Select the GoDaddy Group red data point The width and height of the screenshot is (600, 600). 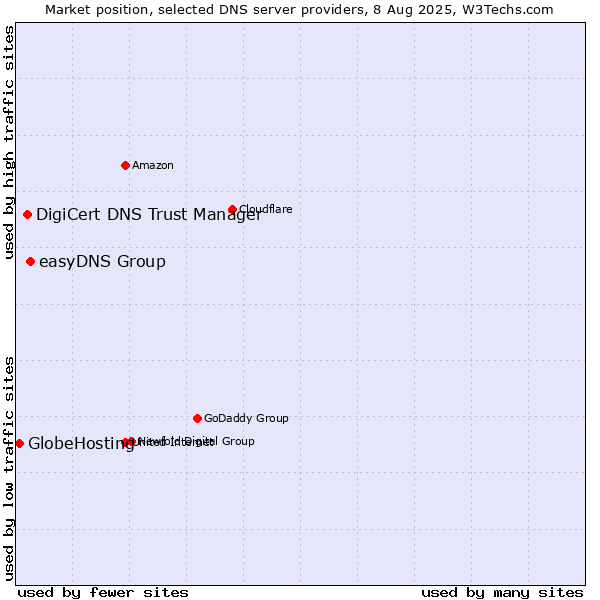click(197, 418)
